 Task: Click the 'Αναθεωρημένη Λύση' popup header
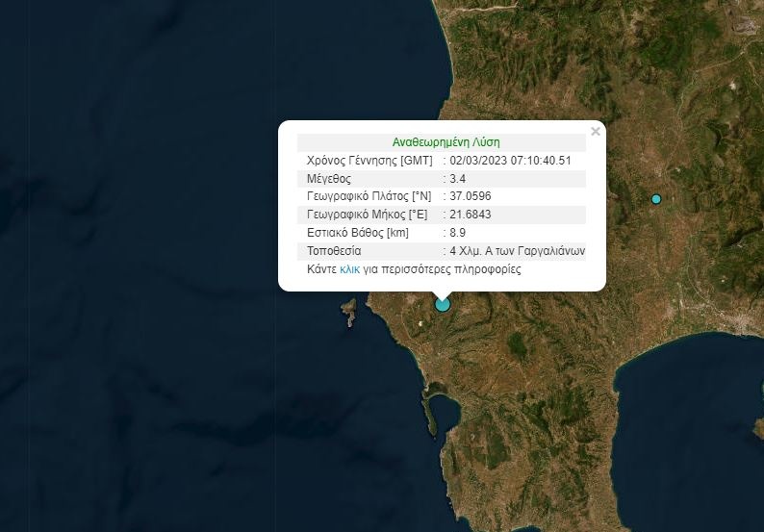446,142
